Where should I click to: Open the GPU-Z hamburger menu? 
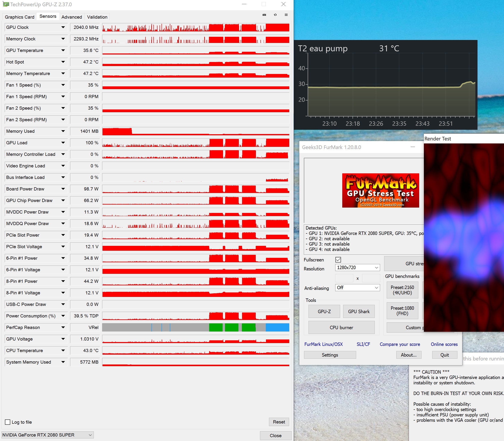(286, 15)
